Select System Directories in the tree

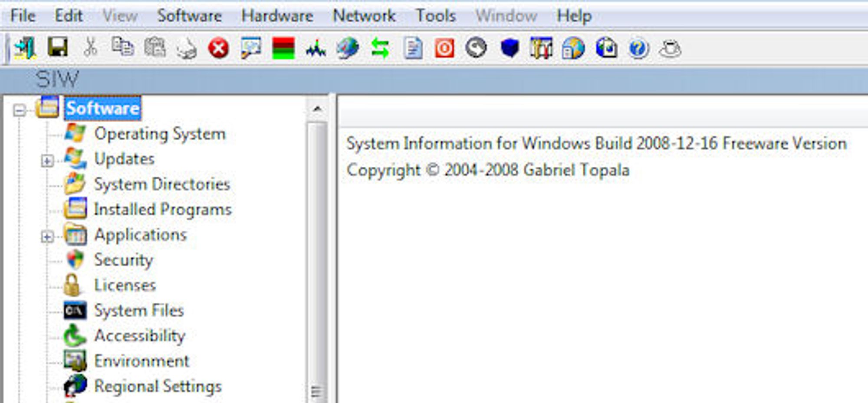(162, 184)
